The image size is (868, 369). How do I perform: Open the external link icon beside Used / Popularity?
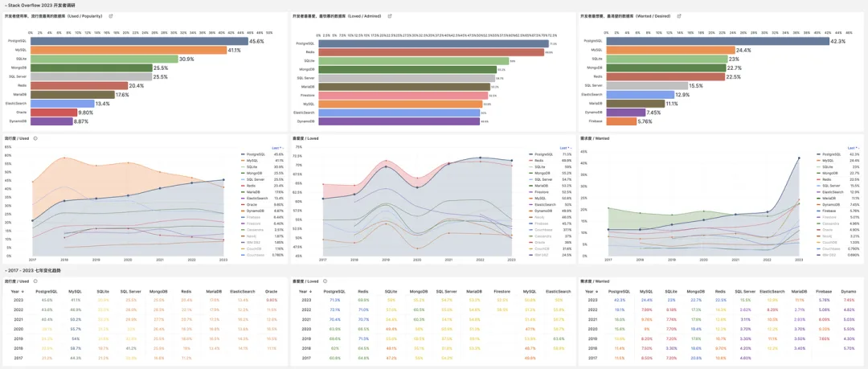click(111, 16)
